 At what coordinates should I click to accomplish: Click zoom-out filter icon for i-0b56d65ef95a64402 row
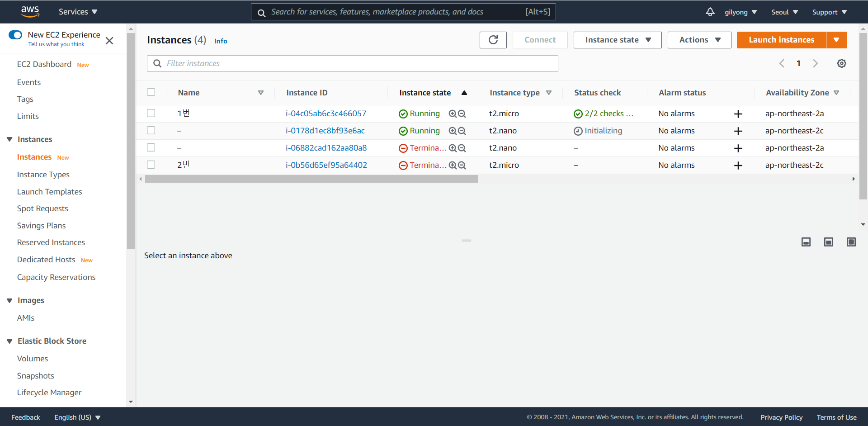pos(462,165)
